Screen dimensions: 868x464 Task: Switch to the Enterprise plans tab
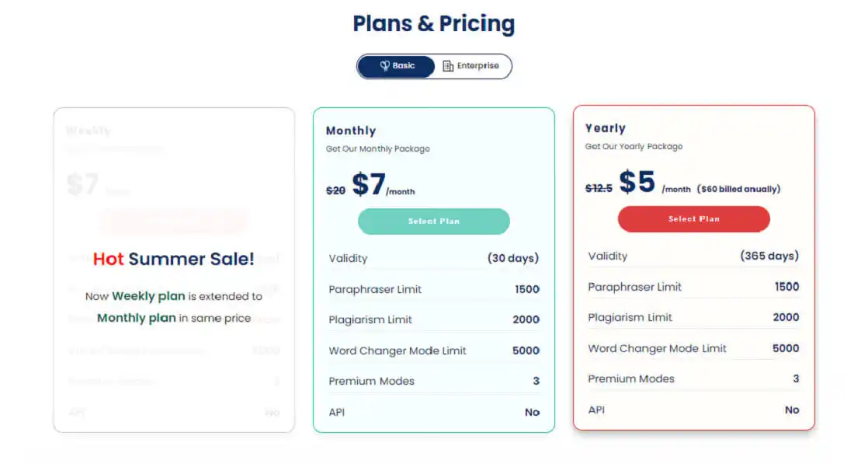tap(472, 66)
